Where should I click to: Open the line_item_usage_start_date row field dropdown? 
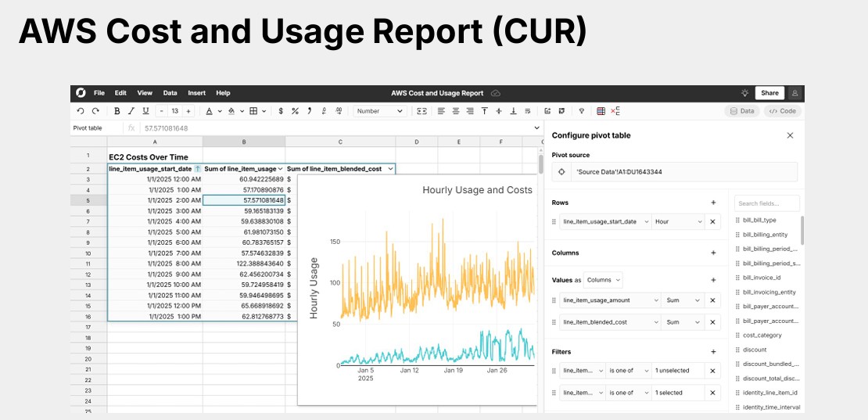pos(605,221)
